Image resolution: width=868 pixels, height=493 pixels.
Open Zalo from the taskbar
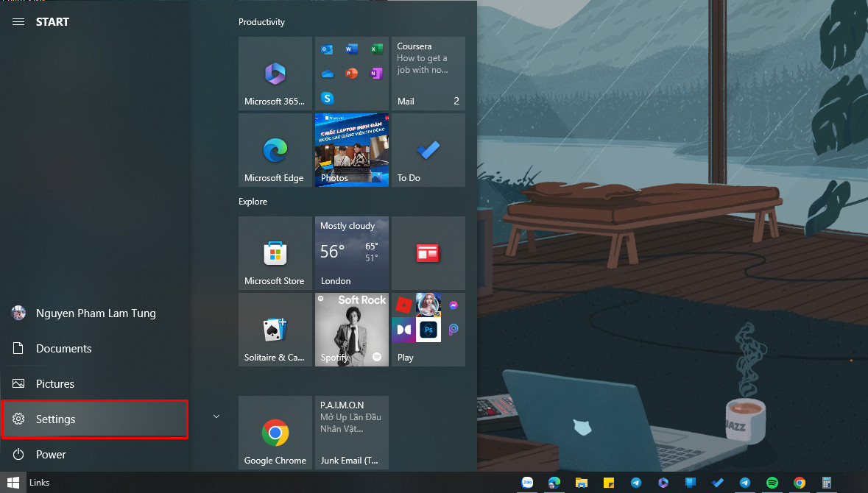528,483
